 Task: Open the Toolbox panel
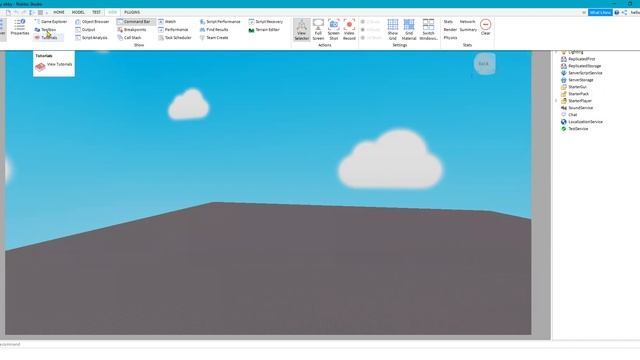click(x=45, y=30)
